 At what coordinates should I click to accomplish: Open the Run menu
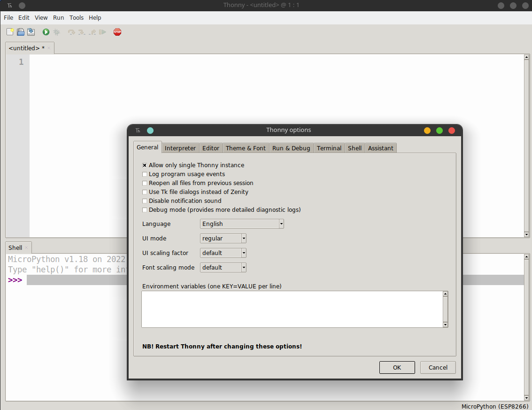pos(58,18)
